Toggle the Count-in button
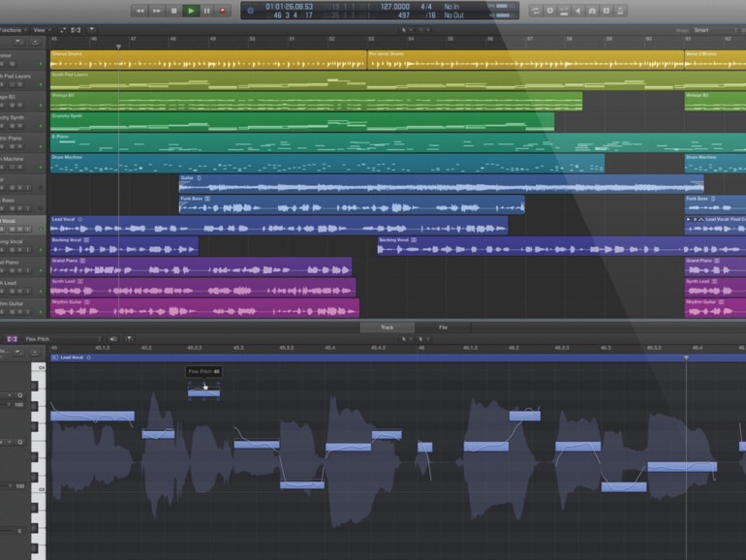746x560 pixels. pyautogui.click(x=606, y=11)
